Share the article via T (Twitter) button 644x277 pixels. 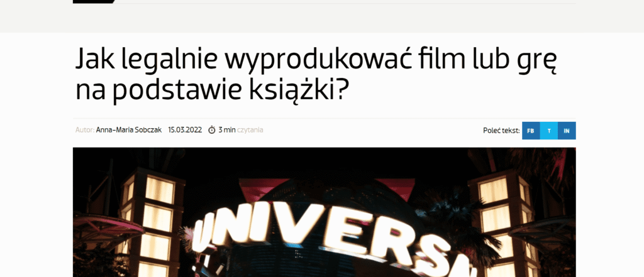(548, 131)
